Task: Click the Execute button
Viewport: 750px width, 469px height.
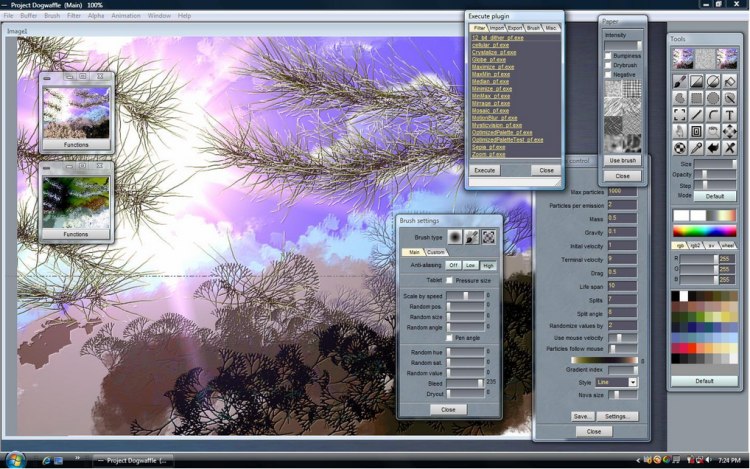Action: (484, 170)
